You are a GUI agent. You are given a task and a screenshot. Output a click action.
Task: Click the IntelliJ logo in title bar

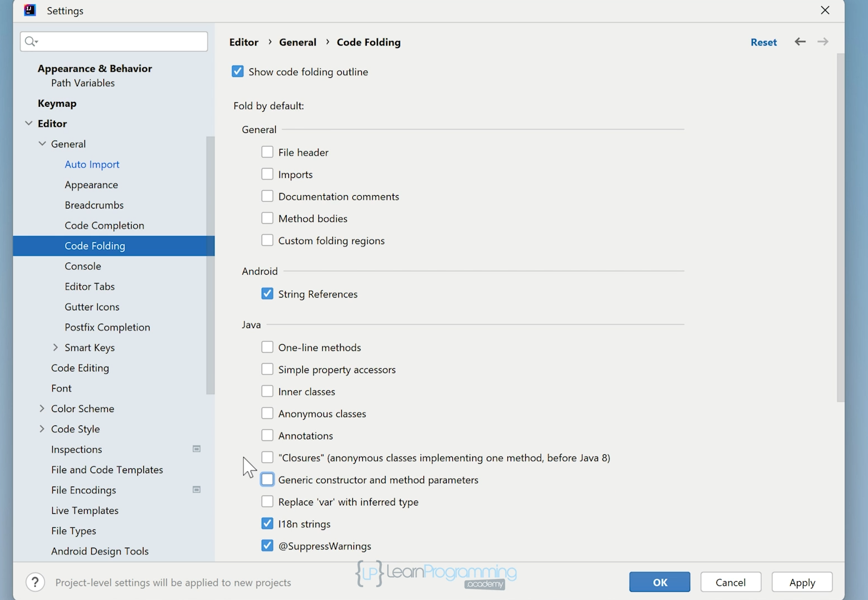(x=30, y=10)
